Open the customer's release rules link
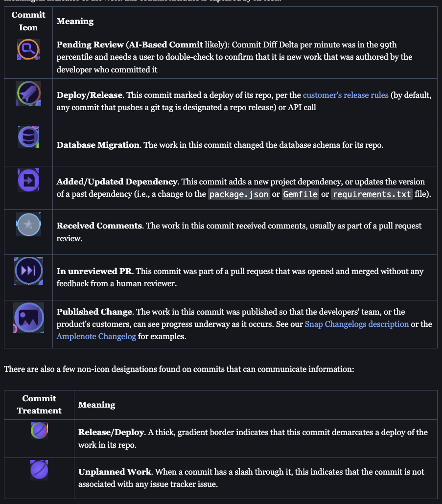 point(346,95)
